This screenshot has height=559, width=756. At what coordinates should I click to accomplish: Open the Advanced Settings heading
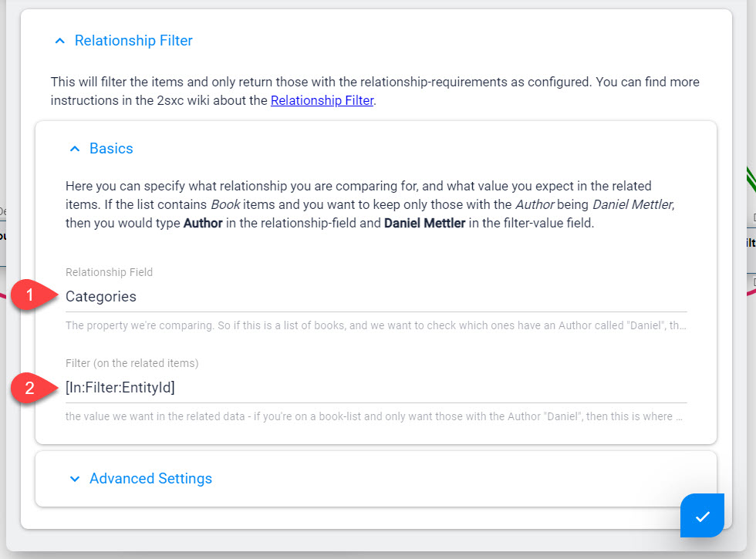click(x=151, y=479)
